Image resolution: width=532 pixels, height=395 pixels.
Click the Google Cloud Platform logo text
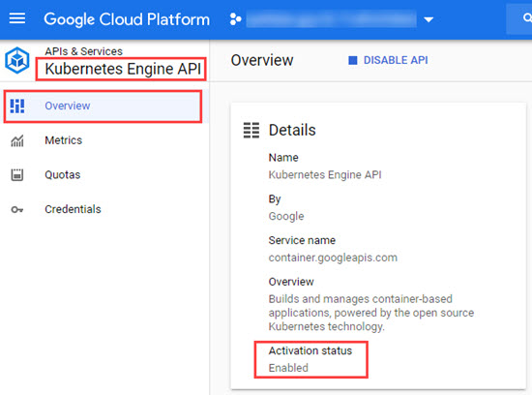pyautogui.click(x=127, y=19)
